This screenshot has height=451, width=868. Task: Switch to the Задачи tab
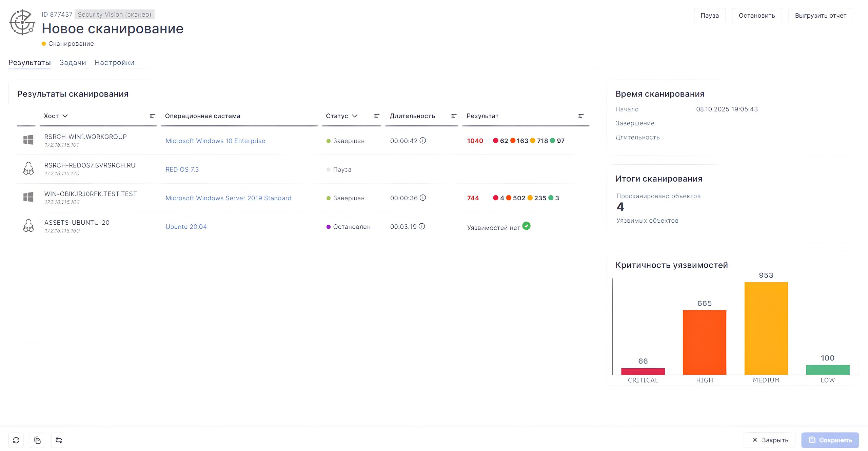point(73,63)
